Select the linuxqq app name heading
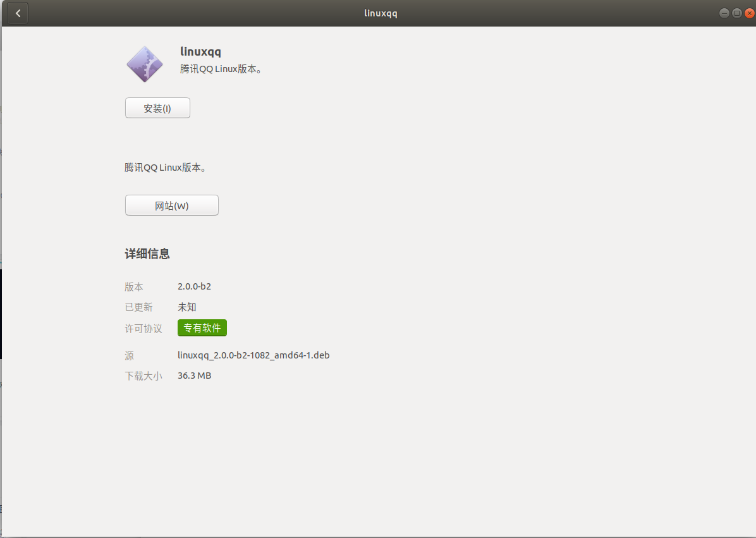 coord(200,52)
